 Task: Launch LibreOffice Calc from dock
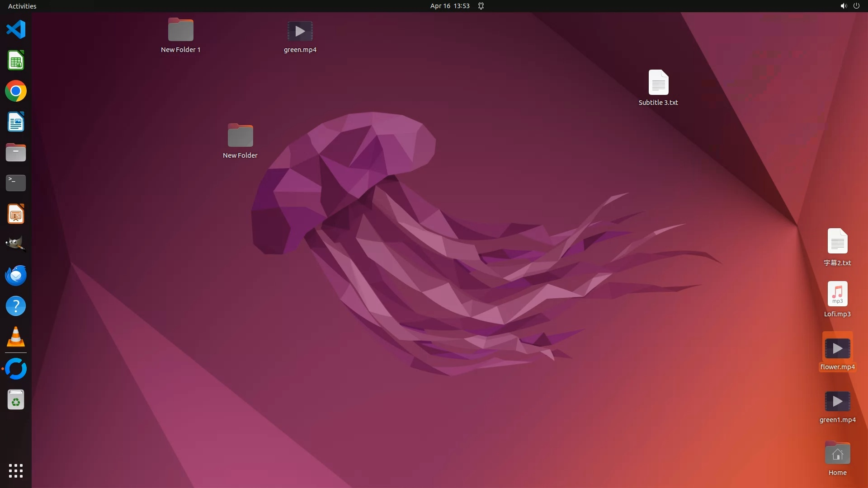coord(16,61)
